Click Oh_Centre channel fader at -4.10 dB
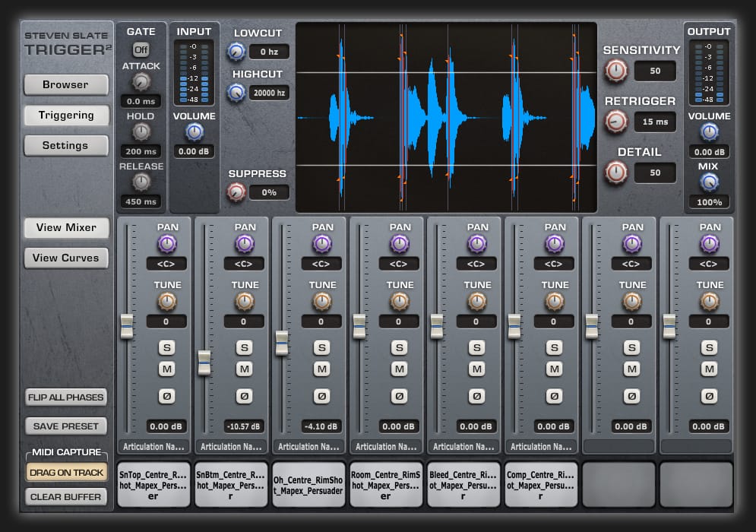 [282, 344]
